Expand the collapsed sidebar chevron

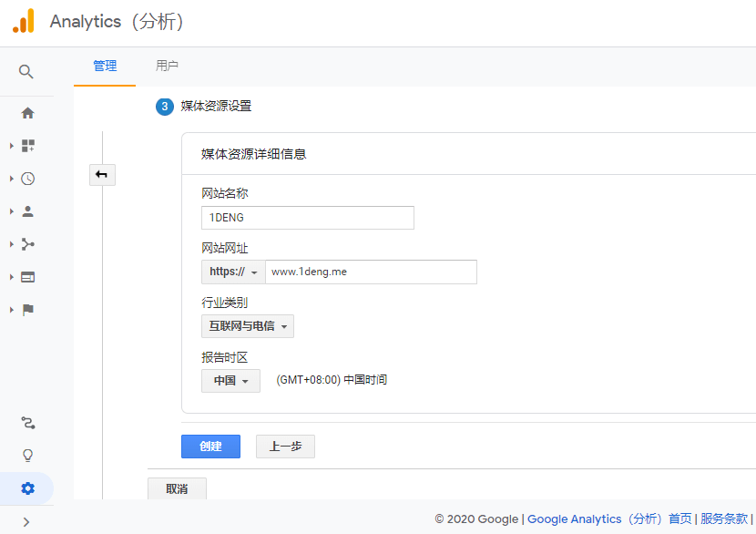coord(26,522)
